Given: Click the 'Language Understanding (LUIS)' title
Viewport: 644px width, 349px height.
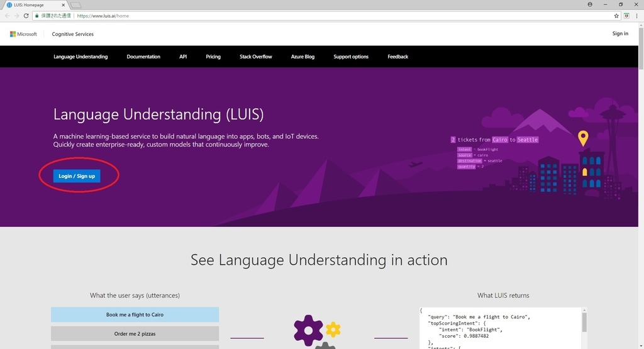Looking at the screenshot, I should [x=158, y=114].
